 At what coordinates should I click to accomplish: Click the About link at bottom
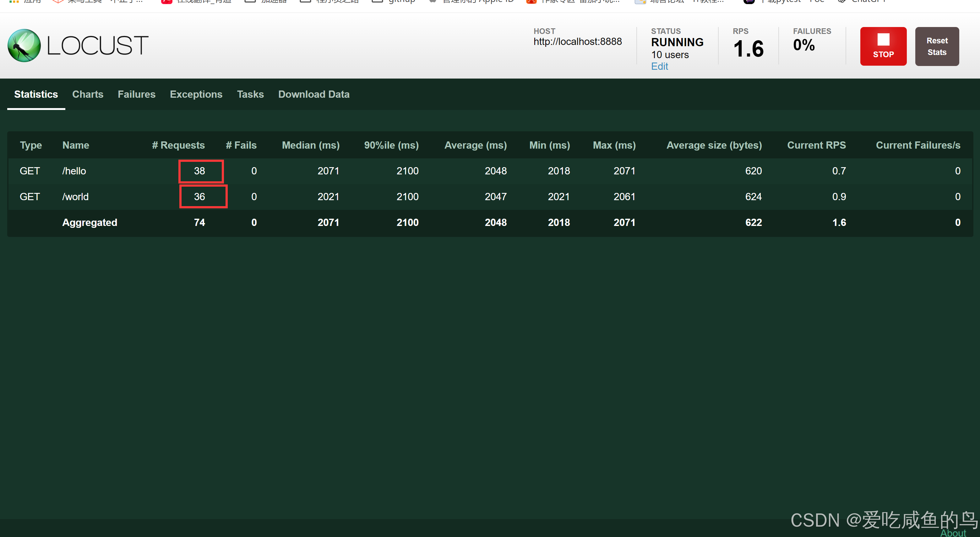click(953, 533)
